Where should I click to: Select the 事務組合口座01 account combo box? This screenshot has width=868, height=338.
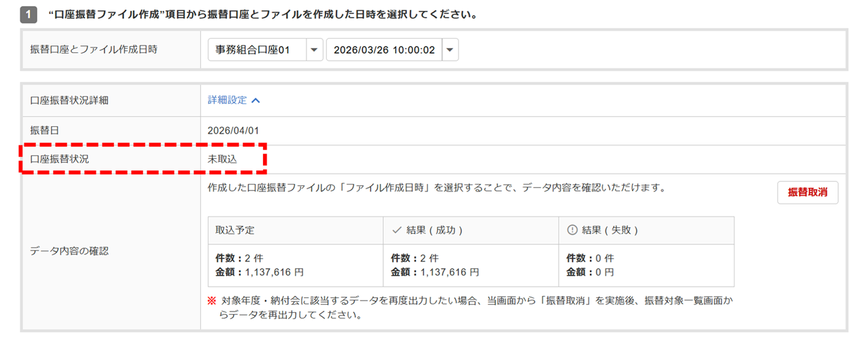258,50
